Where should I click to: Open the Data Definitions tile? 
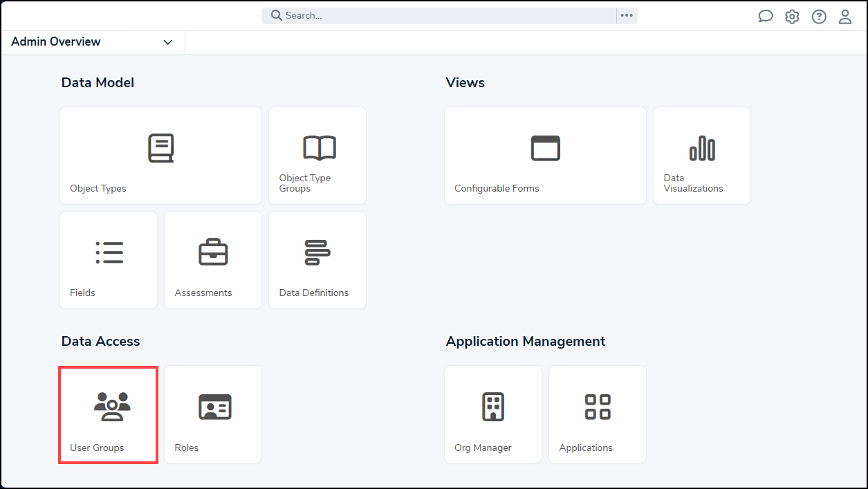[x=317, y=260]
